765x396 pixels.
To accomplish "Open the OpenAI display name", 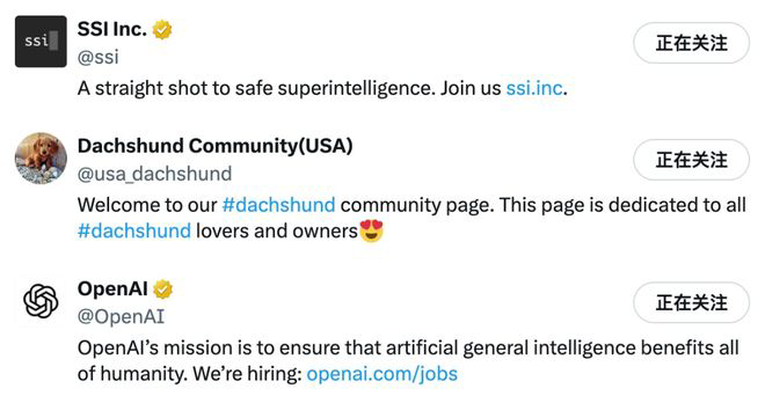I will click(113, 289).
